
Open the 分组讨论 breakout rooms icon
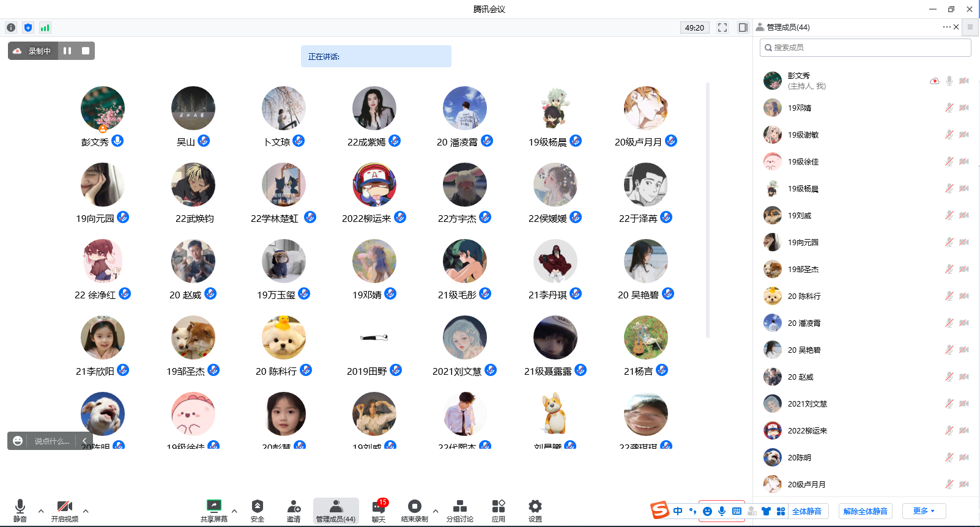459,510
